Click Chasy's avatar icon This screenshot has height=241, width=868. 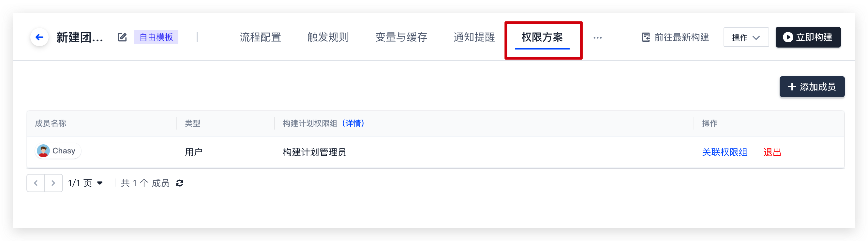[43, 151]
